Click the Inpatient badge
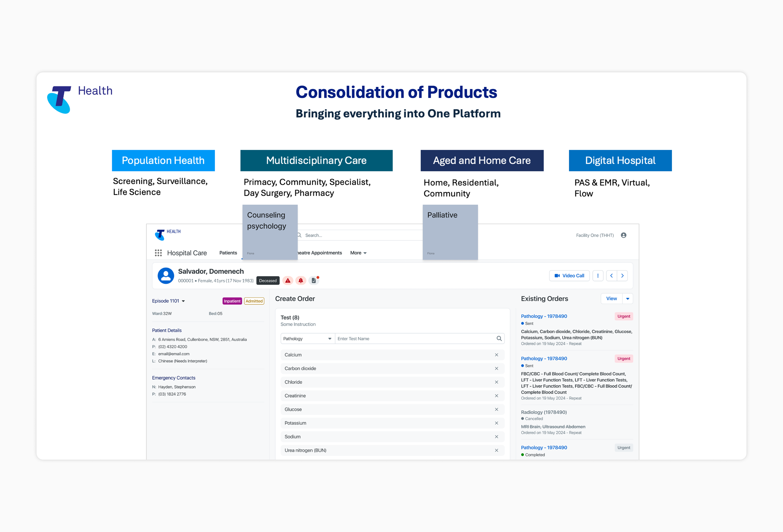Screen dimensions: 783x532 click(x=232, y=301)
